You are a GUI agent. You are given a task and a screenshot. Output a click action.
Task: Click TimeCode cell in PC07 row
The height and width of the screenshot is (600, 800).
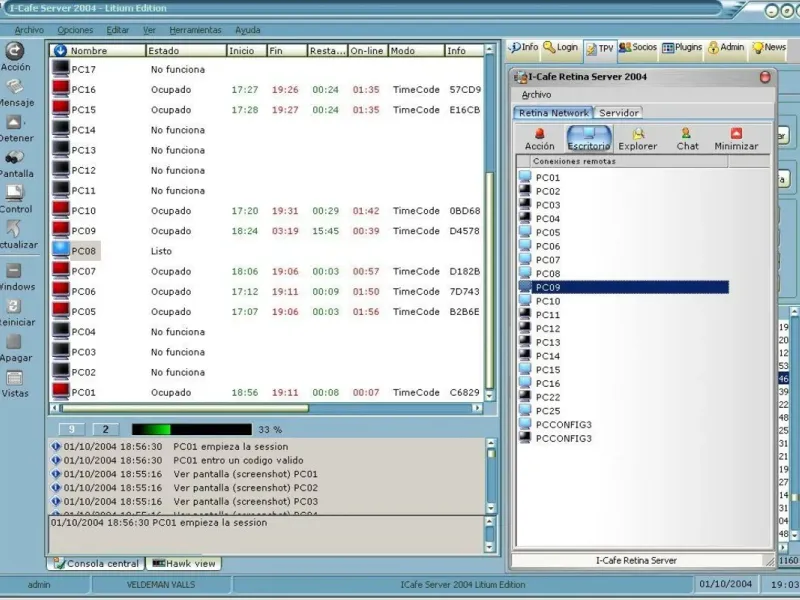coord(416,271)
